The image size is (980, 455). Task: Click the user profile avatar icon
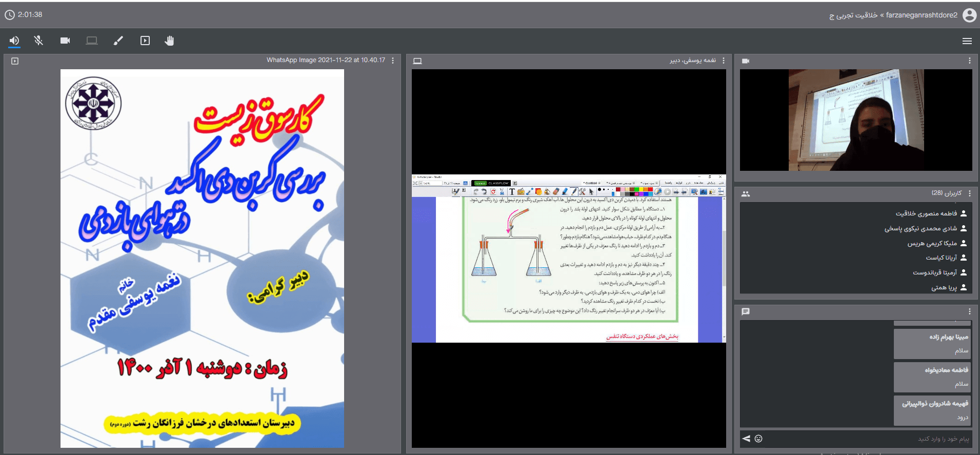coord(969,15)
